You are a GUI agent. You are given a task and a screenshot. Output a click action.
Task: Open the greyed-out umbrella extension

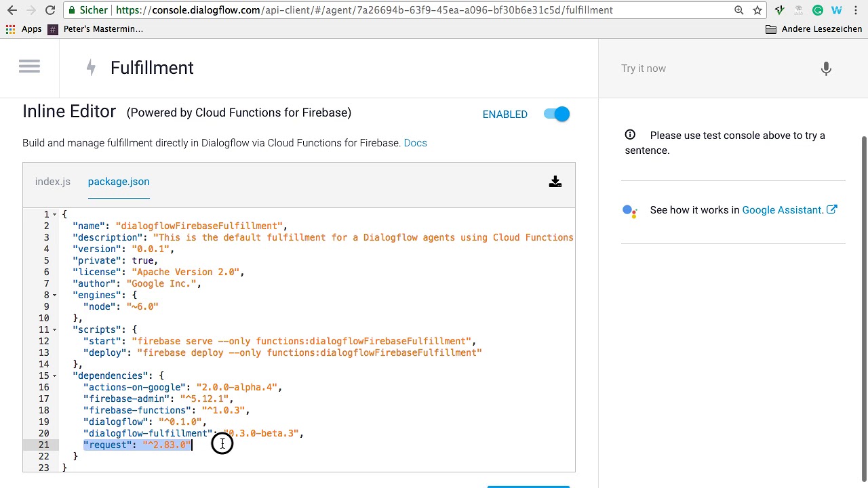pos(799,10)
